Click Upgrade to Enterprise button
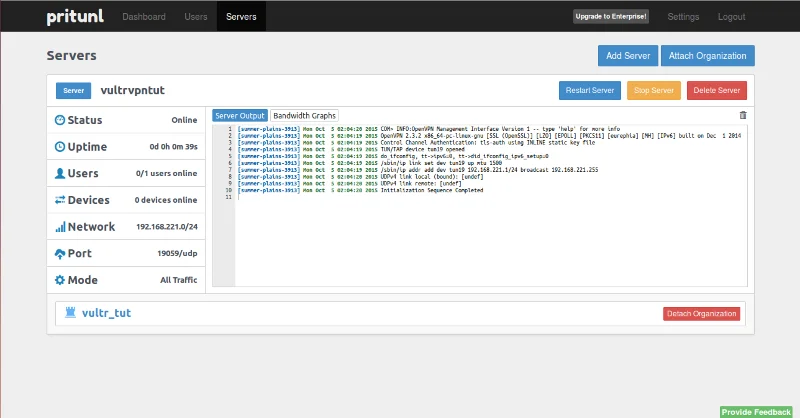 (x=611, y=16)
